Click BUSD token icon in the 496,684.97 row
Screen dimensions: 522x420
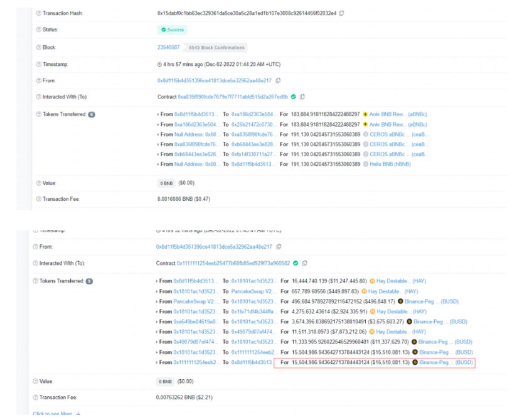pyautogui.click(x=400, y=301)
